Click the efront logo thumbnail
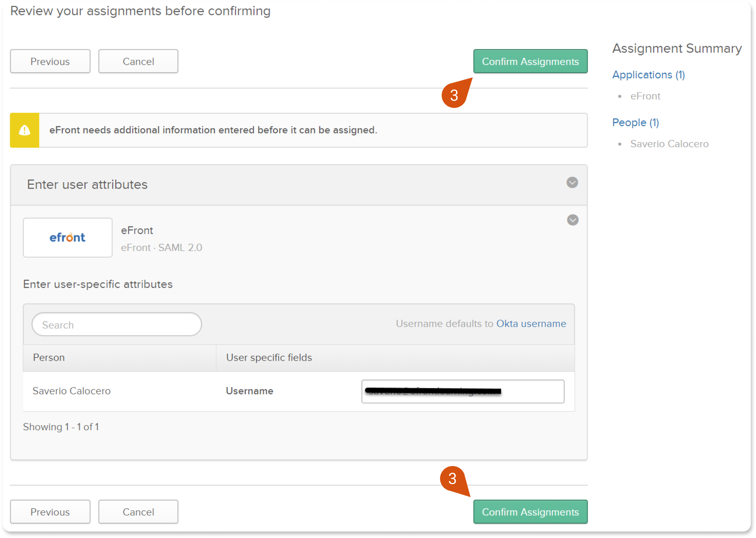Viewport: 756px width, 538px height. (x=68, y=237)
